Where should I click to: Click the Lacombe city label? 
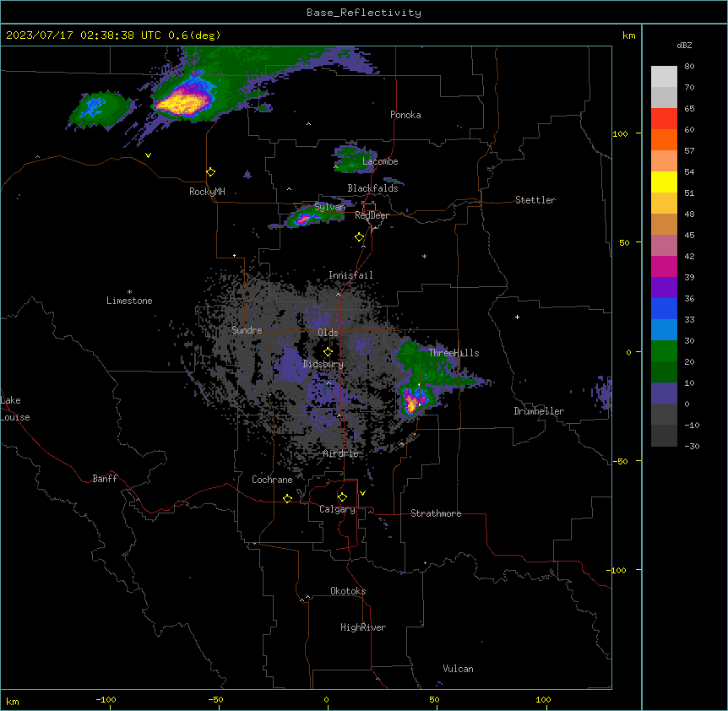click(380, 161)
